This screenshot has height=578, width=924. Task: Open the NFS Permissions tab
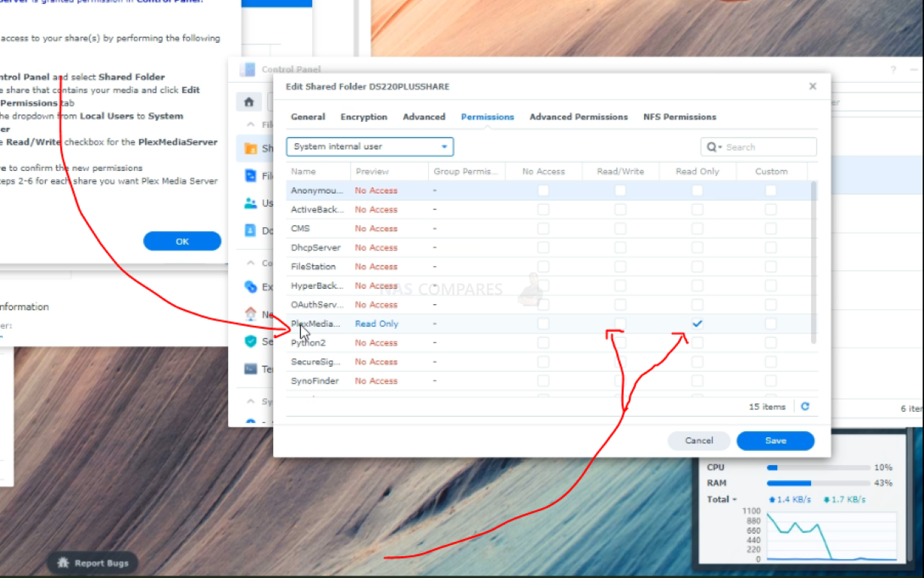[x=679, y=117]
